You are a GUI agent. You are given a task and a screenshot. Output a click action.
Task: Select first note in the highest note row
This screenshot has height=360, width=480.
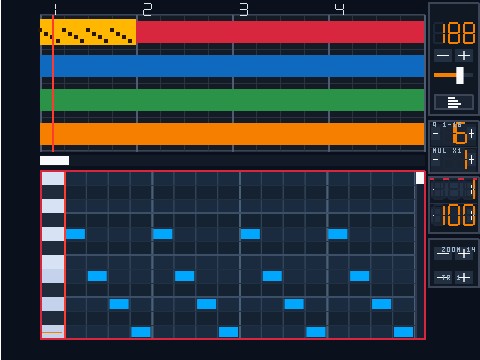[x=75, y=234]
